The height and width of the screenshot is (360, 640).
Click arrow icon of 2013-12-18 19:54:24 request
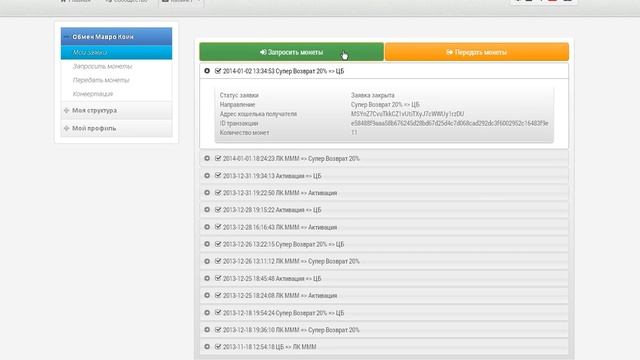pyautogui.click(x=207, y=313)
